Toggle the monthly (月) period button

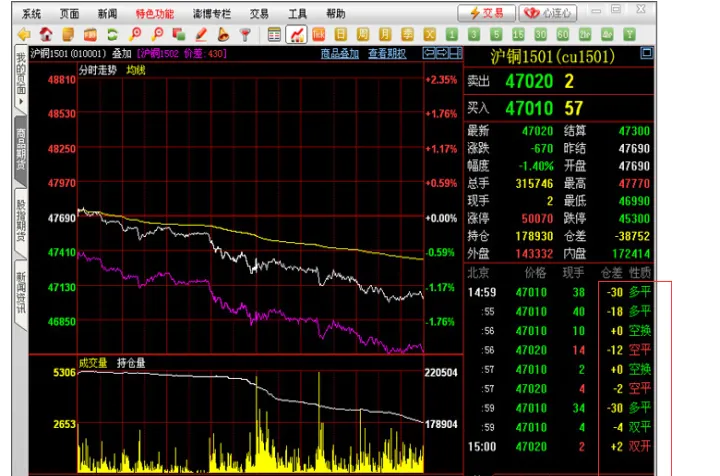click(385, 34)
